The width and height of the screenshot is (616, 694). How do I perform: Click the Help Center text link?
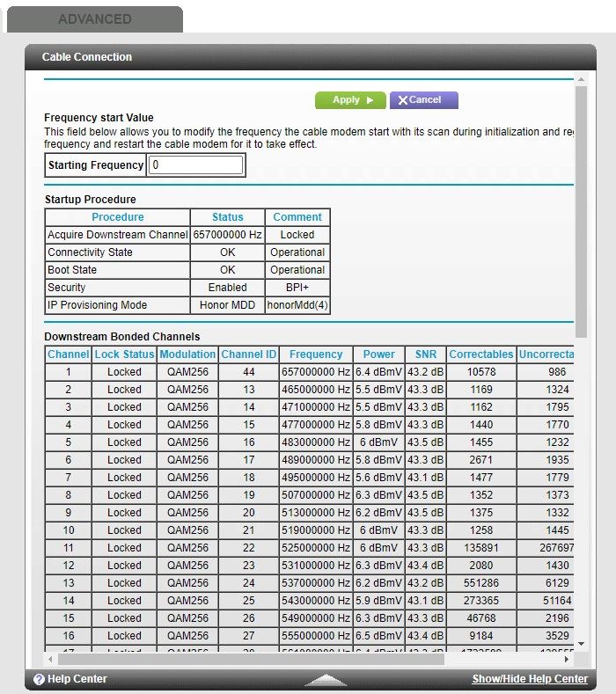[x=77, y=679]
